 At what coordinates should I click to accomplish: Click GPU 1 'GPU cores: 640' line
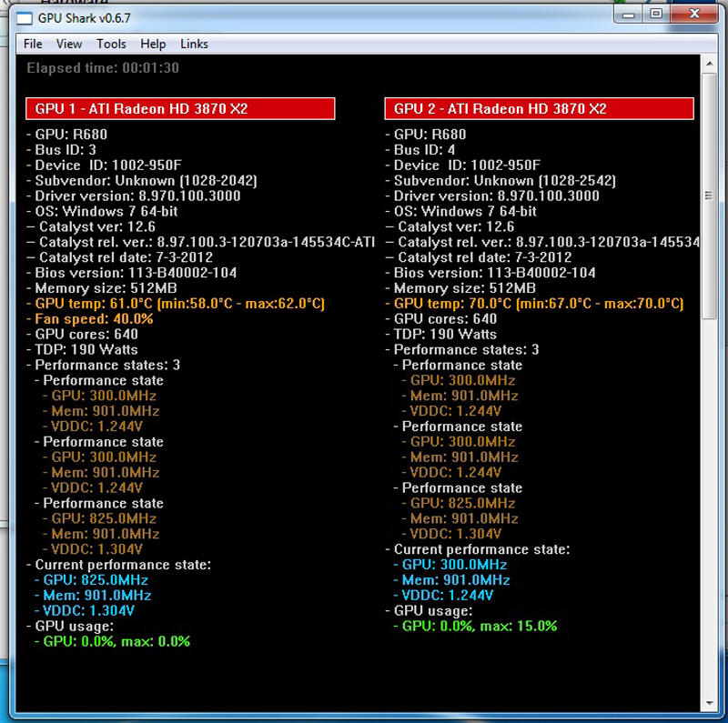coord(82,334)
